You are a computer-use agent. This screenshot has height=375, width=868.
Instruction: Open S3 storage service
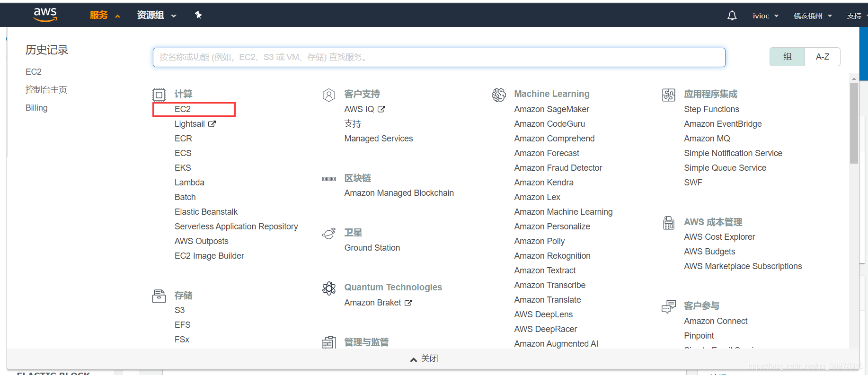[x=179, y=310]
